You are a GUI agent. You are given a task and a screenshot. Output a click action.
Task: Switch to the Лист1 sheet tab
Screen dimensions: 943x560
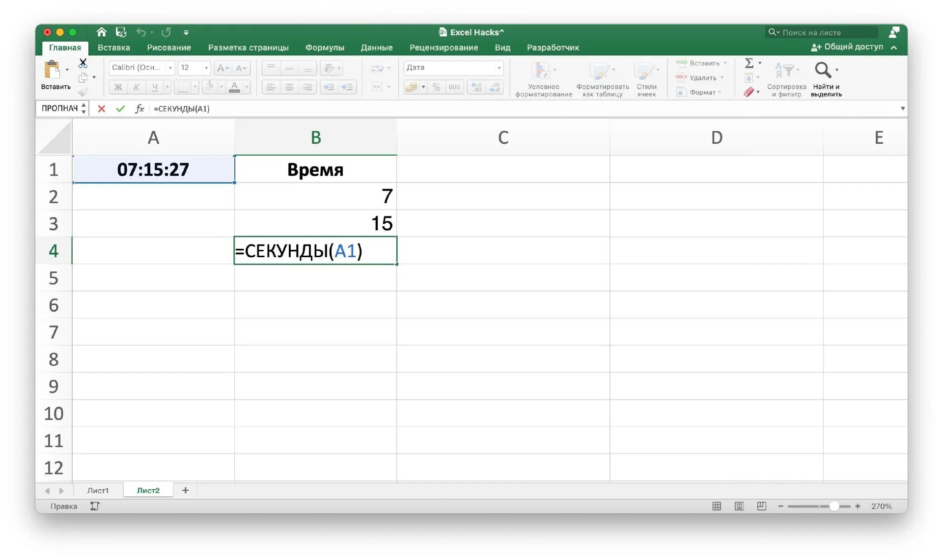click(98, 490)
